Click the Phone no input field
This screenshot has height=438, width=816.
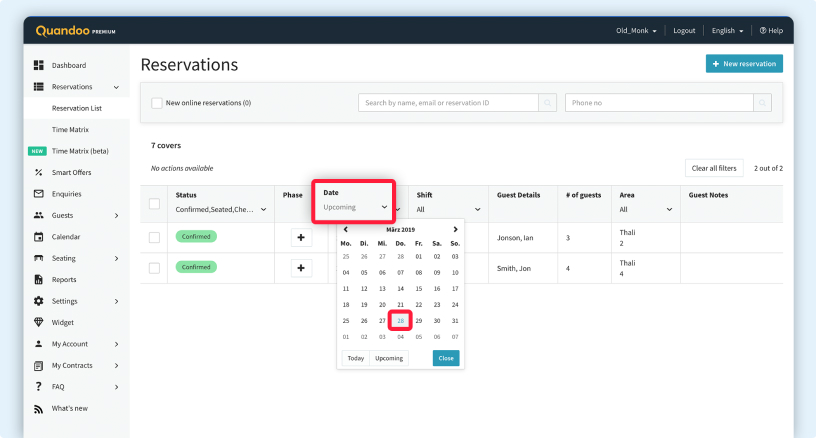[658, 103]
